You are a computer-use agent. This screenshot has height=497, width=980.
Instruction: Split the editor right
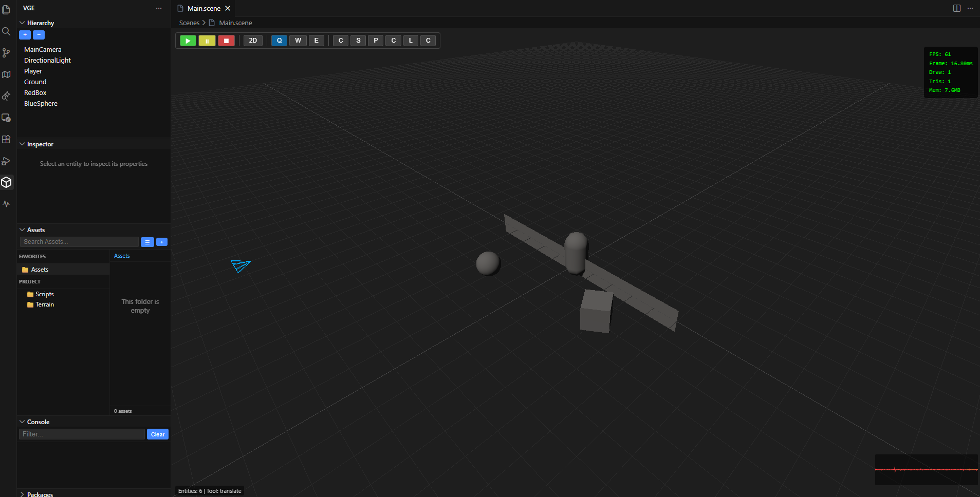957,8
